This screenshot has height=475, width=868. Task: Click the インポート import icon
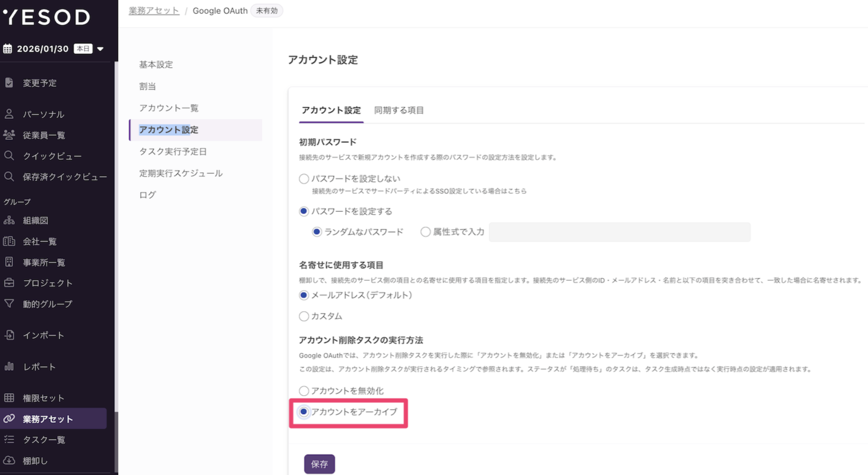click(9, 335)
